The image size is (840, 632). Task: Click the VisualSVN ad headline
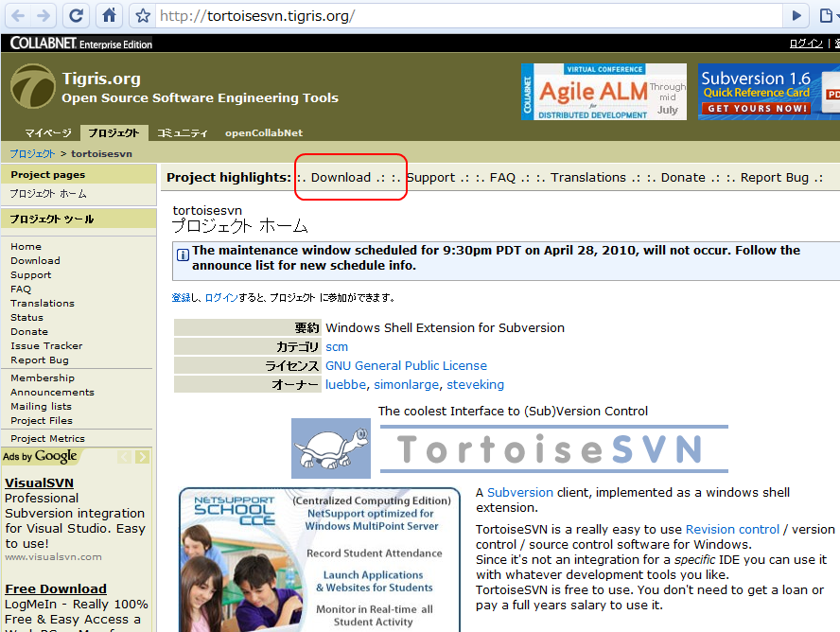39,483
